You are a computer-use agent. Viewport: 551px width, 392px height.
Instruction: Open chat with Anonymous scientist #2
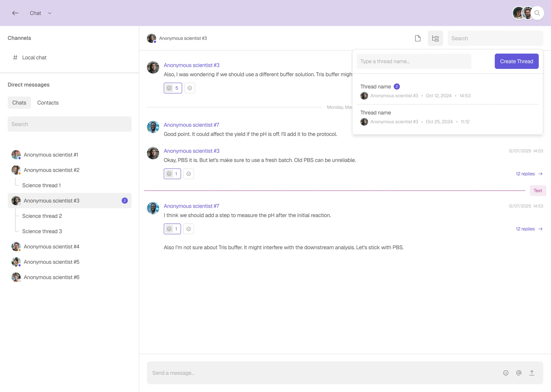(69, 170)
